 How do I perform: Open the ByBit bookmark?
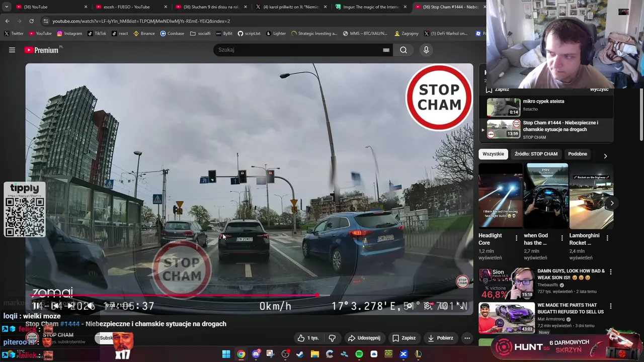coord(224,34)
